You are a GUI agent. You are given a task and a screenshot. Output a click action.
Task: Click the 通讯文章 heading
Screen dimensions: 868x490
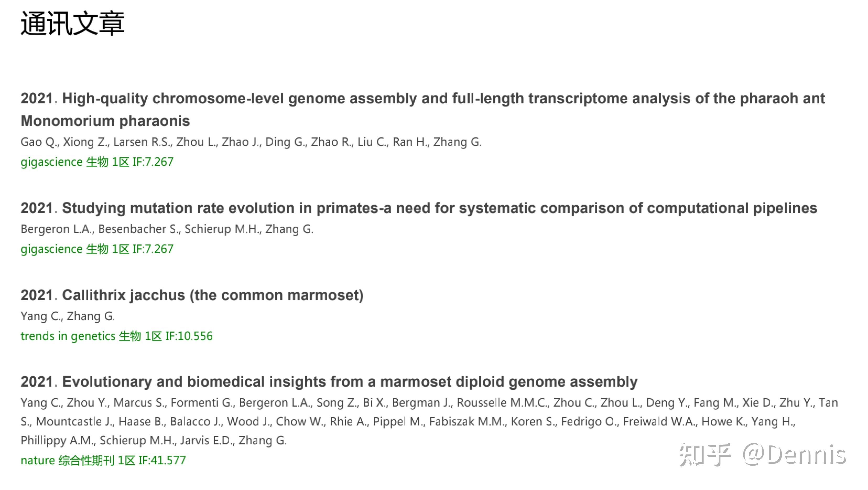[72, 23]
